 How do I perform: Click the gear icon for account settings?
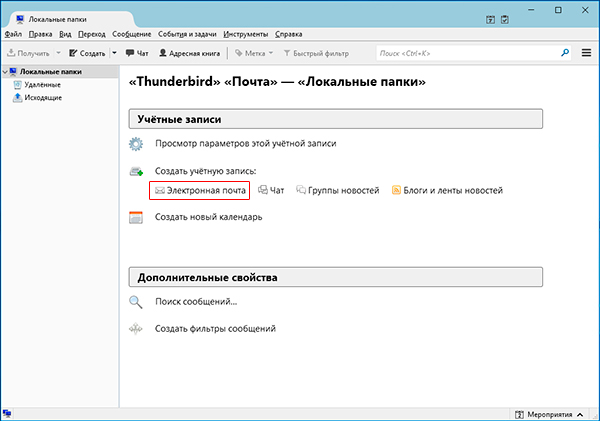tap(136, 144)
